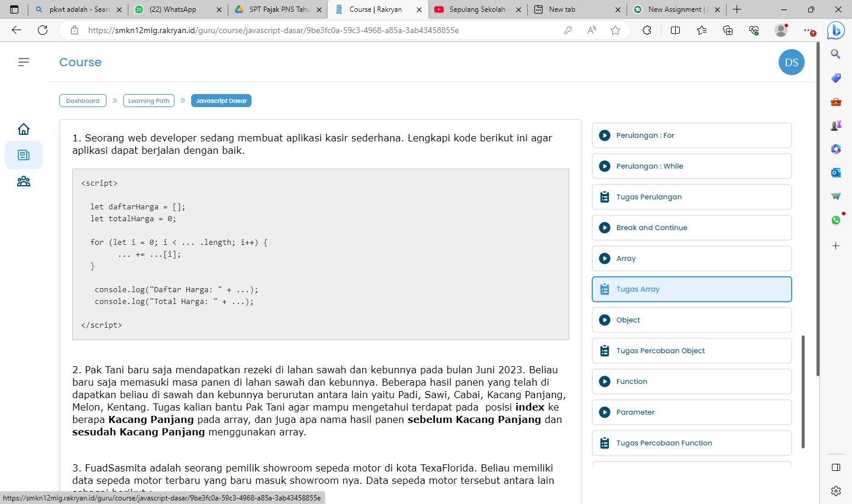Open a new browser tab

tap(737, 9)
